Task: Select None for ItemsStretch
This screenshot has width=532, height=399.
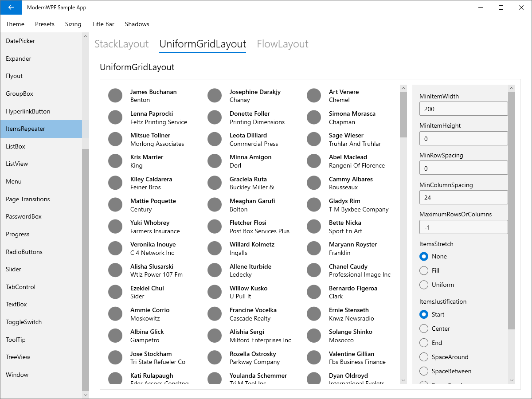Action: point(433,256)
